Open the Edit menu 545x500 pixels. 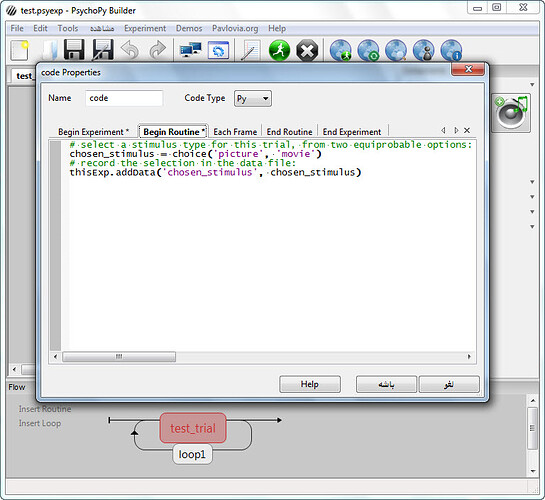(40, 28)
